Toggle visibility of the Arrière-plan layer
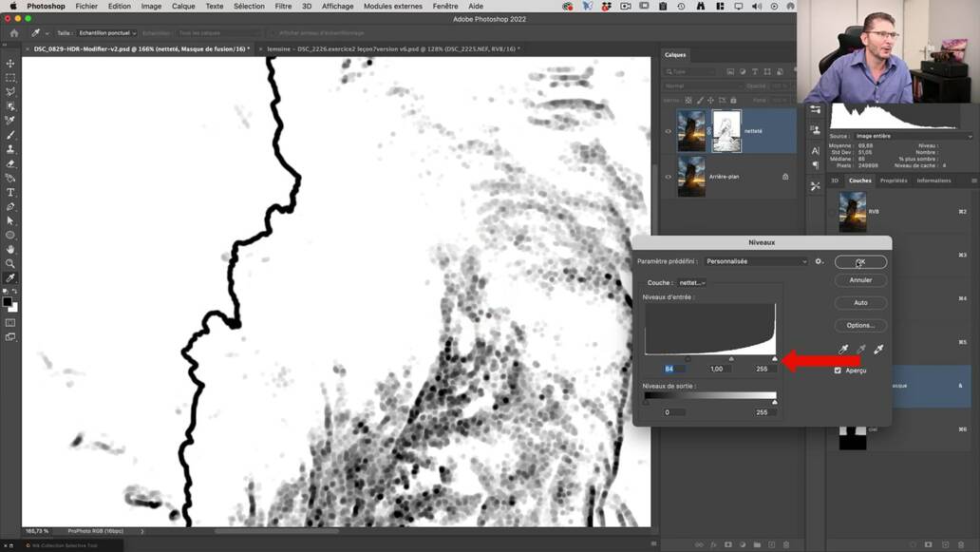Image resolution: width=980 pixels, height=552 pixels. pyautogui.click(x=669, y=177)
